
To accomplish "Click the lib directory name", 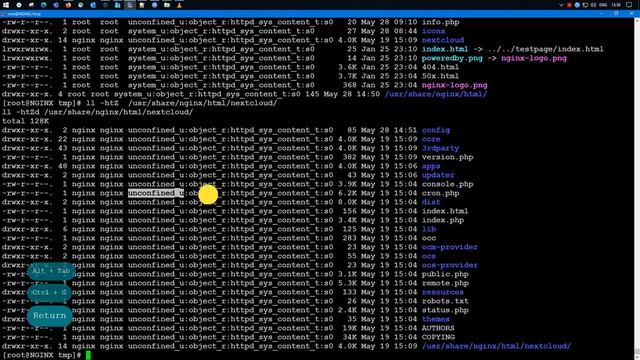I will coord(429,229).
